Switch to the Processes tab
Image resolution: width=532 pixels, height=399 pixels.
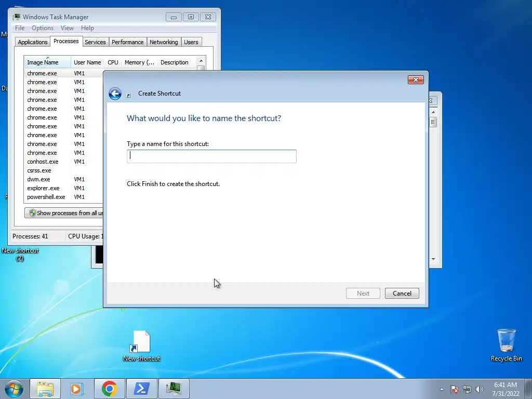(66, 41)
